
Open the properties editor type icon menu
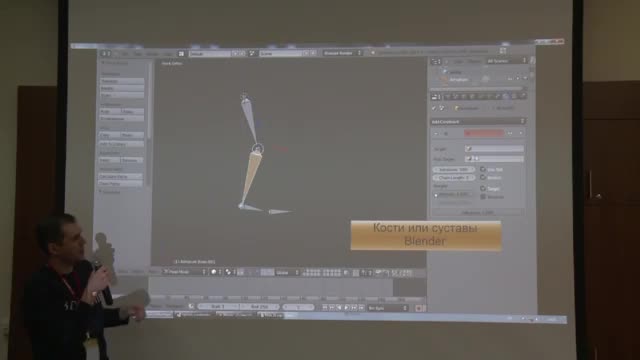pyautogui.click(x=436, y=97)
